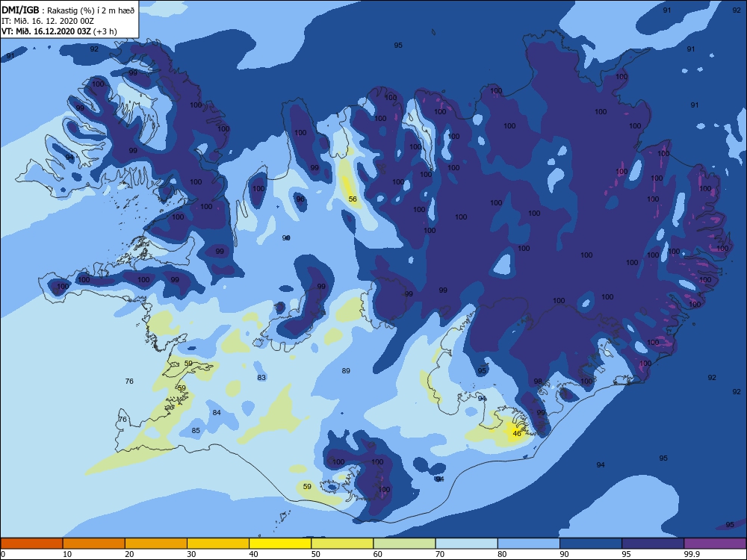Select the 83 humidity label
Screen dimensions: 747x560
261,378
